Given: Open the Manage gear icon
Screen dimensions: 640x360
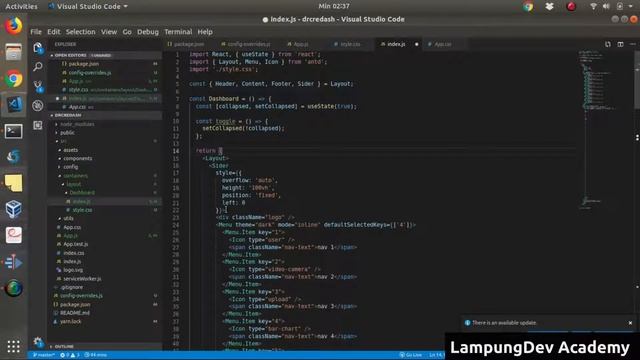Looking at the screenshot, I should (x=38, y=342).
